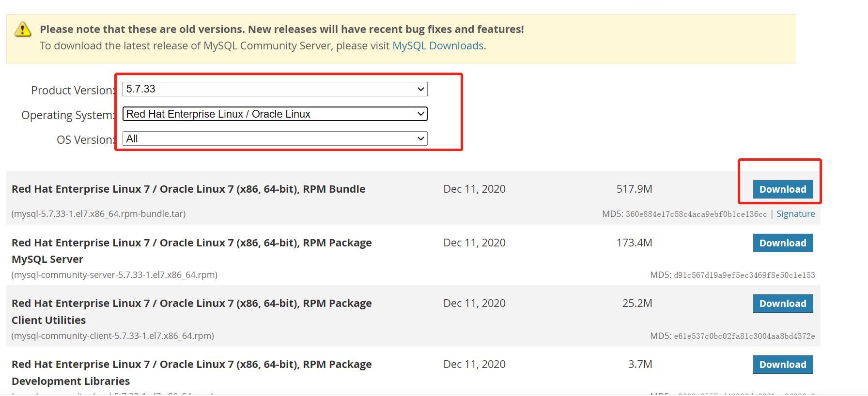Viewport: 868px width, 396px height.
Task: Click the MySQL Server MD5 checksum d91c567d19a9ef5ec3469f8e50c1e153
Action: 744,275
